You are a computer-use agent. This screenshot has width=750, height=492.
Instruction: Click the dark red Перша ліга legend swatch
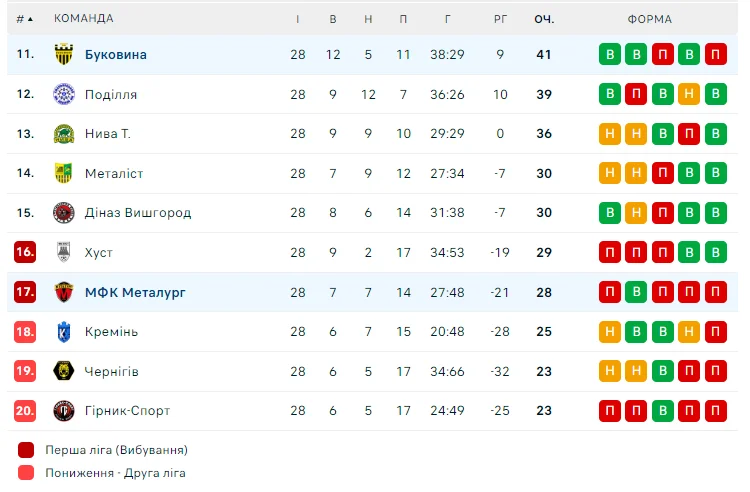click(x=26, y=450)
